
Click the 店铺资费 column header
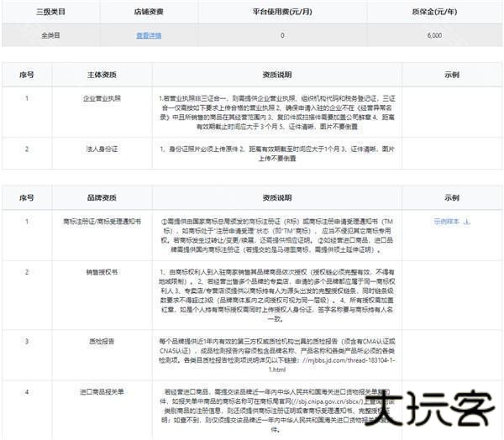pyautogui.click(x=149, y=13)
